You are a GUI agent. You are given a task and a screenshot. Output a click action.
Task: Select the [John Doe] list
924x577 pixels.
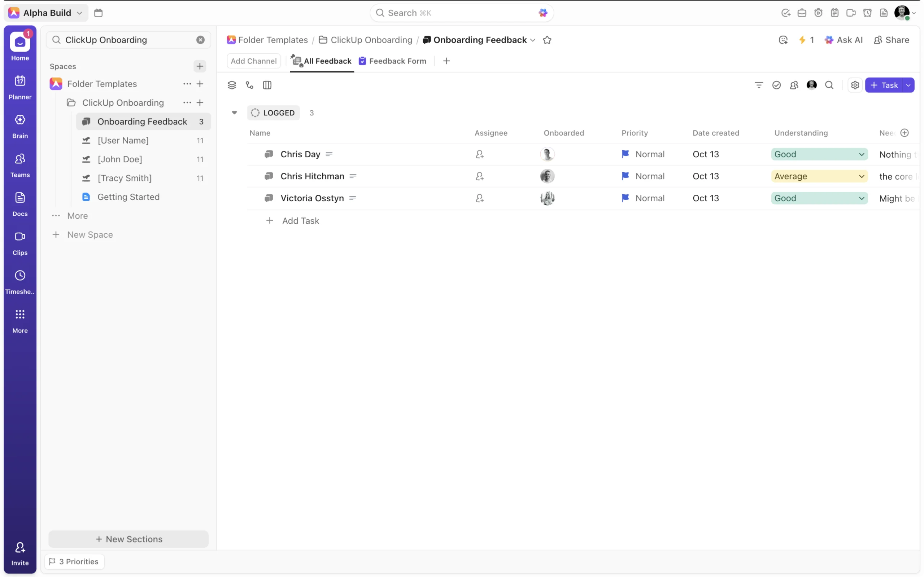120,159
